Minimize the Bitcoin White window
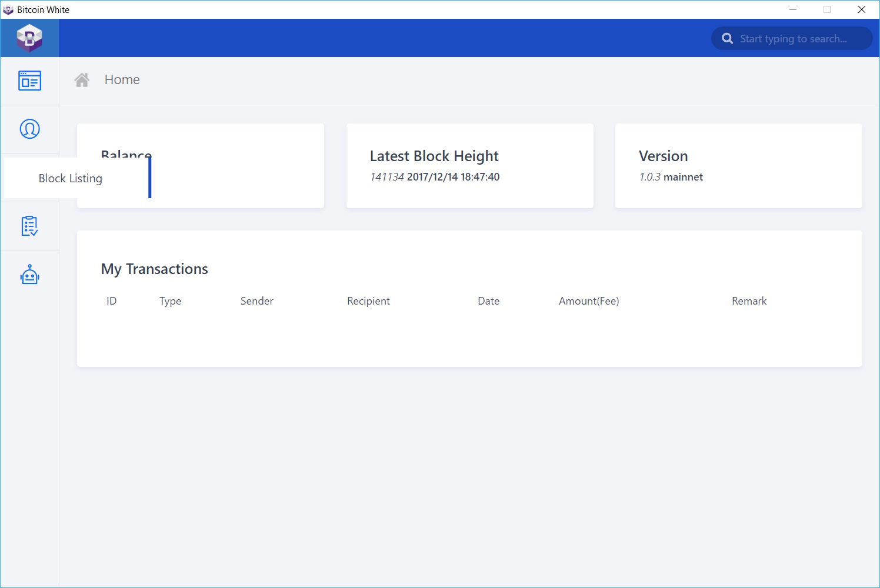Viewport: 880px width, 588px height. [793, 9]
